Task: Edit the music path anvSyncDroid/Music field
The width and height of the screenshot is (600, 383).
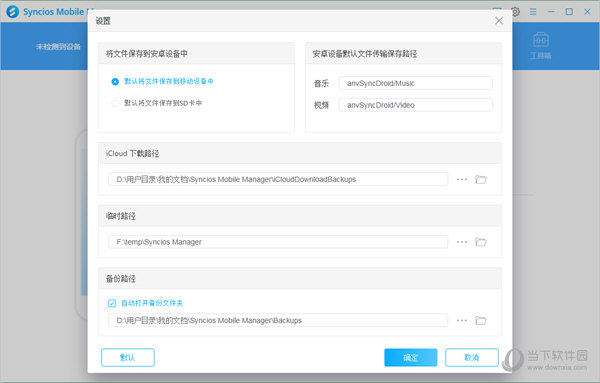Action: click(416, 83)
